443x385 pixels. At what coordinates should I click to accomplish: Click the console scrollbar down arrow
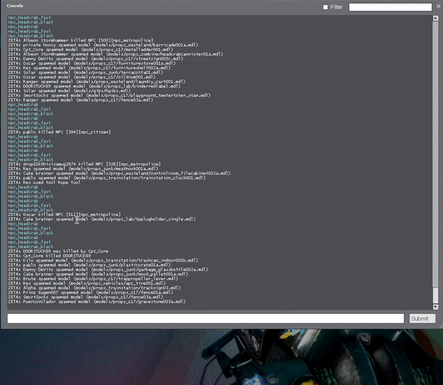[x=435, y=307]
